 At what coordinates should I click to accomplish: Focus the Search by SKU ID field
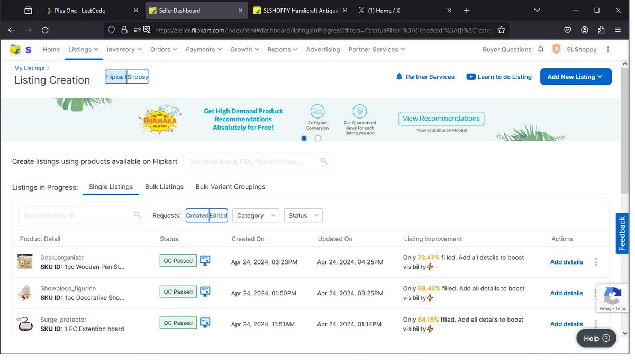click(x=83, y=215)
